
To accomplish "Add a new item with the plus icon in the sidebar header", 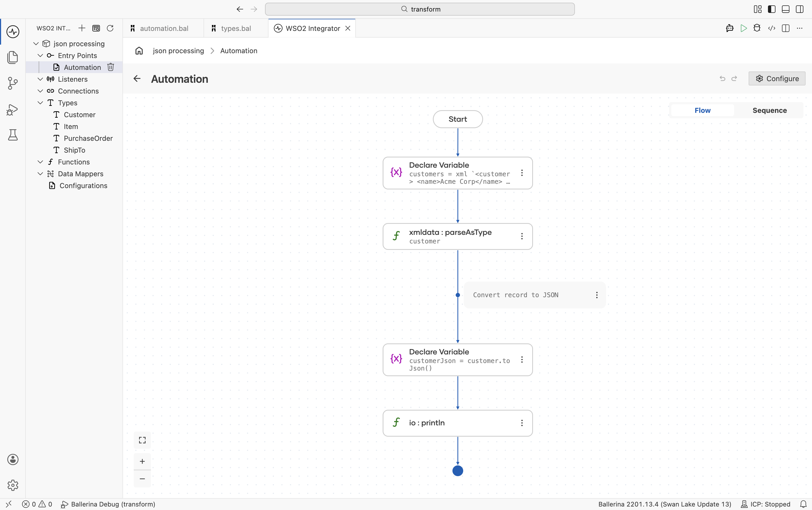I will (x=82, y=28).
